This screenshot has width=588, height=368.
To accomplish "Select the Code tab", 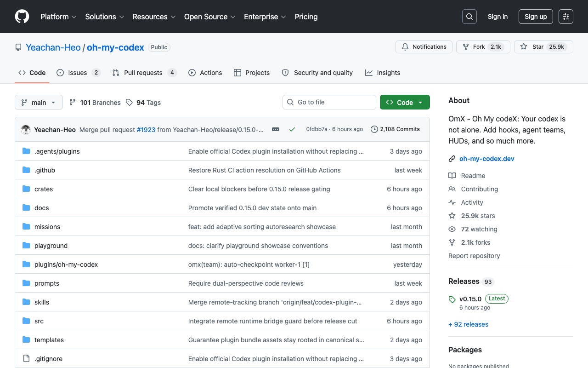I will pos(32,73).
